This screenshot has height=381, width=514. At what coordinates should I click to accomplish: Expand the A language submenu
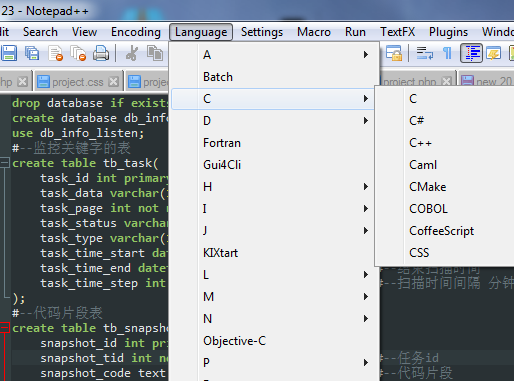pyautogui.click(x=274, y=55)
